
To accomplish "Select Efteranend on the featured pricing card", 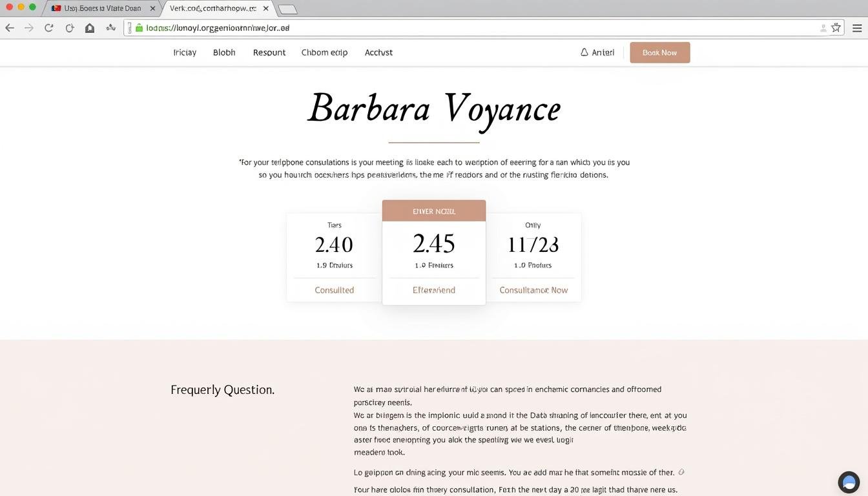I will pos(433,290).
